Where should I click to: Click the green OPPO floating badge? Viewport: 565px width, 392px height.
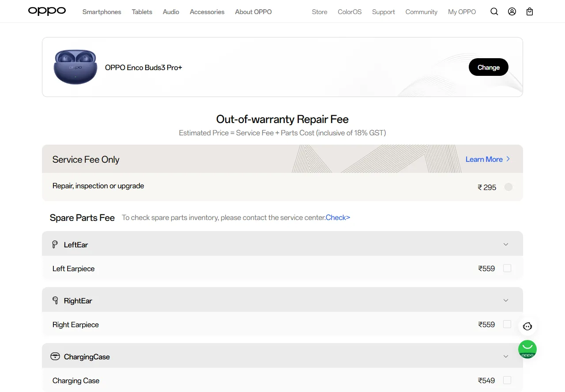point(527,349)
